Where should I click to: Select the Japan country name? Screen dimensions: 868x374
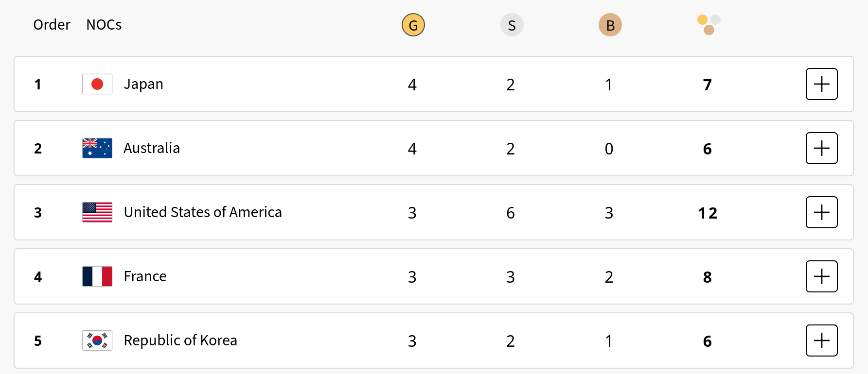pyautogui.click(x=143, y=84)
